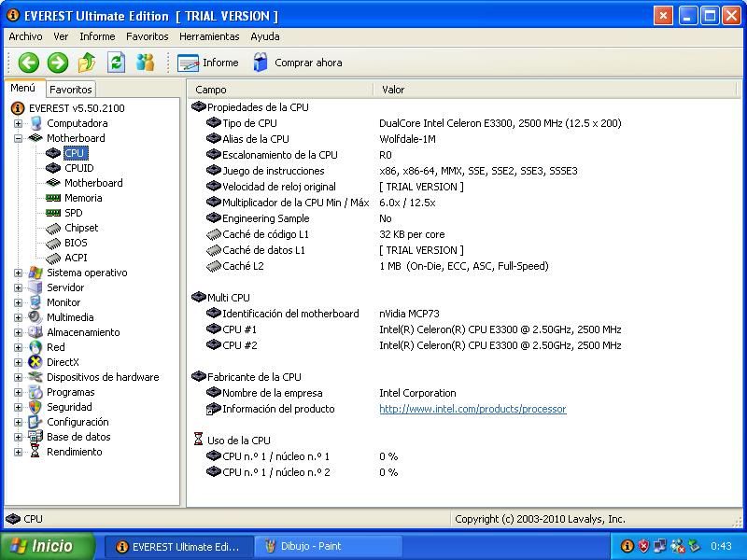Click the Seguridad shield icon
Screen dimensions: 747x560
click(x=35, y=407)
